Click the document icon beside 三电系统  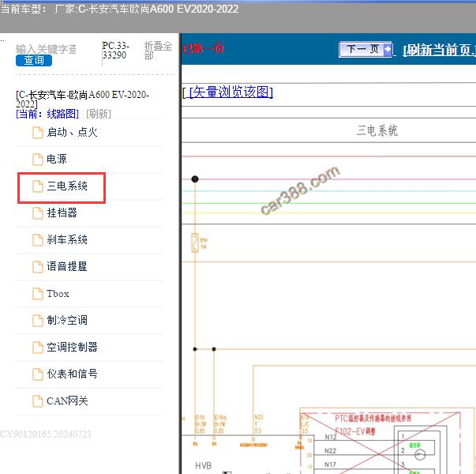click(x=38, y=186)
